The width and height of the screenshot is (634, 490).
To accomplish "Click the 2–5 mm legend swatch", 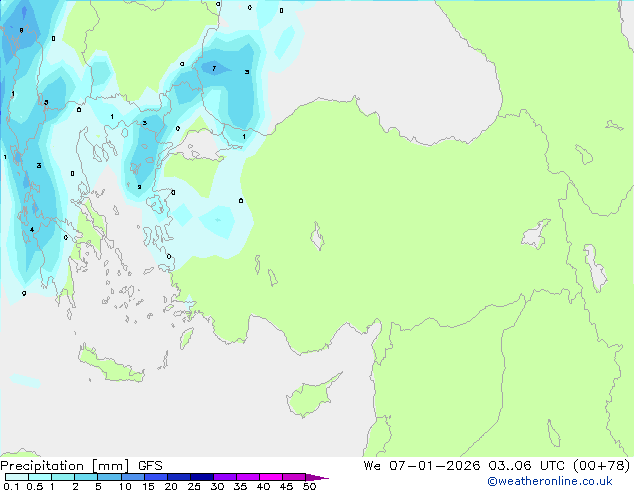I will [x=86, y=477].
